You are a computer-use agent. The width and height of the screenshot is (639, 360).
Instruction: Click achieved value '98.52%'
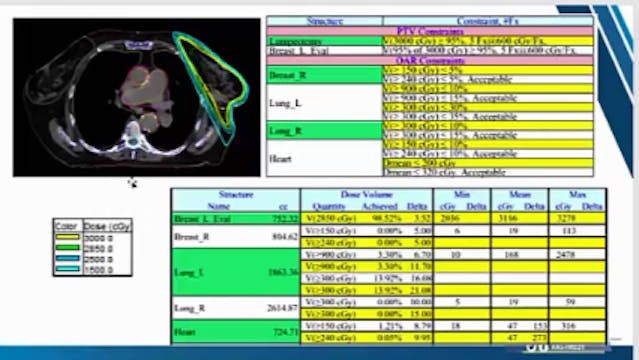pyautogui.click(x=386, y=219)
